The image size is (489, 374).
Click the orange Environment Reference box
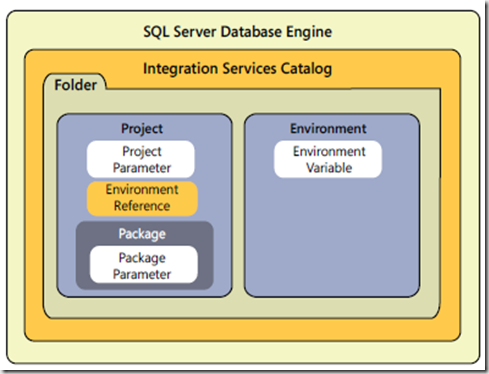click(x=142, y=198)
